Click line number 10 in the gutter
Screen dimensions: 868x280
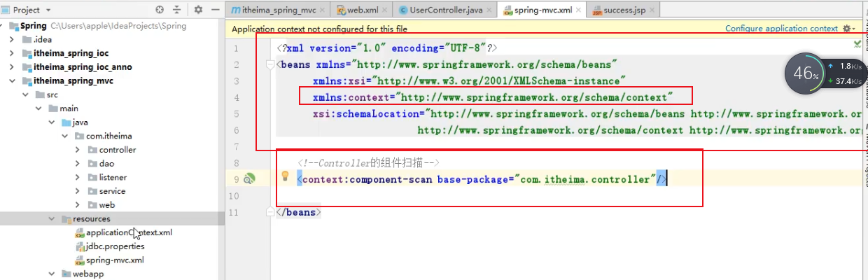[234, 196]
